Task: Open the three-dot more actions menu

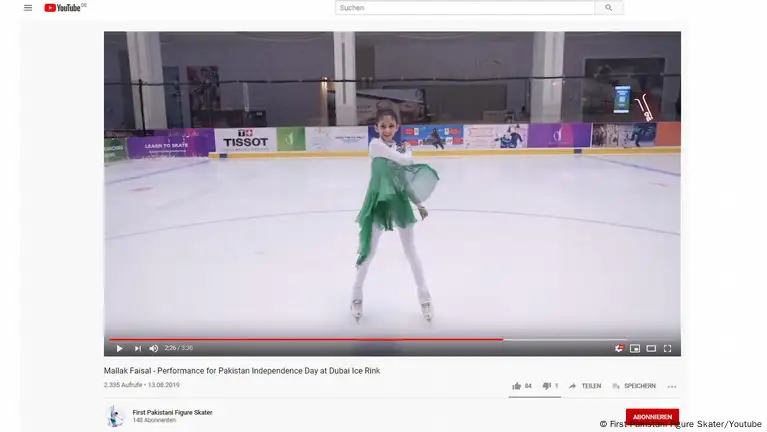Action: [x=672, y=387]
